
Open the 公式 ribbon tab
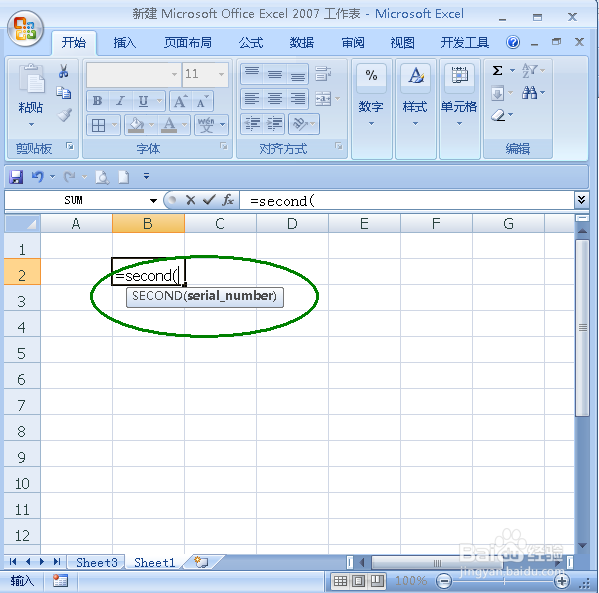pos(251,42)
